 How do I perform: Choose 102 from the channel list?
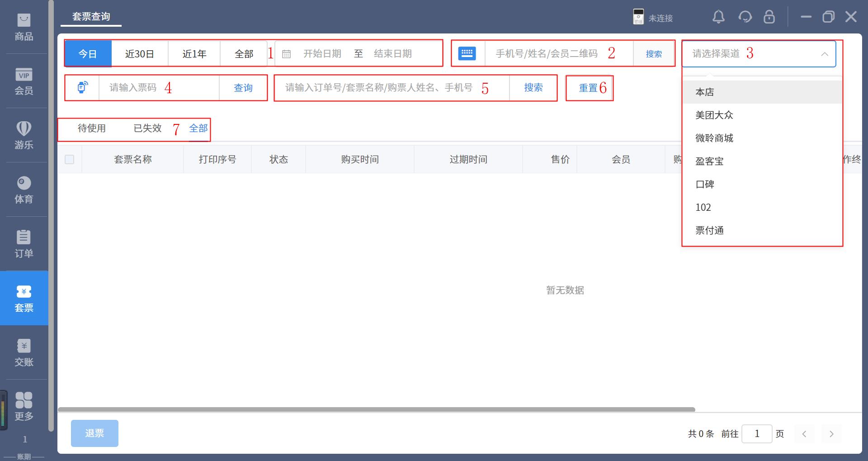tap(762, 207)
